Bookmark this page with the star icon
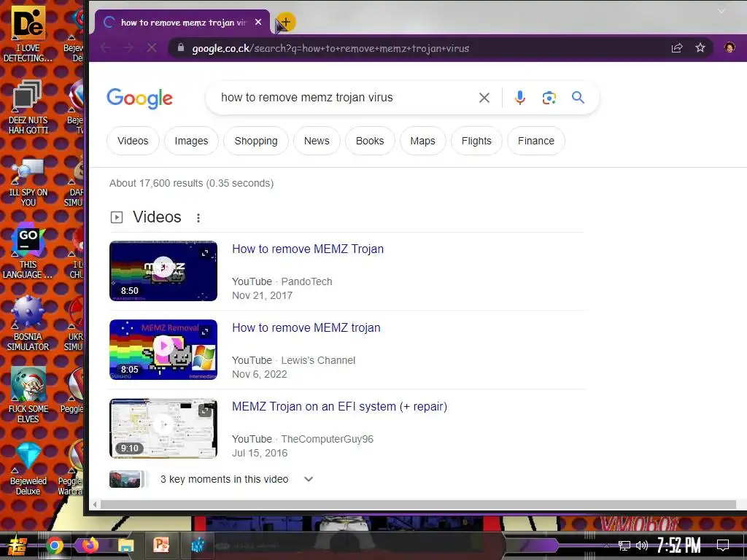The height and width of the screenshot is (560, 747). (700, 47)
